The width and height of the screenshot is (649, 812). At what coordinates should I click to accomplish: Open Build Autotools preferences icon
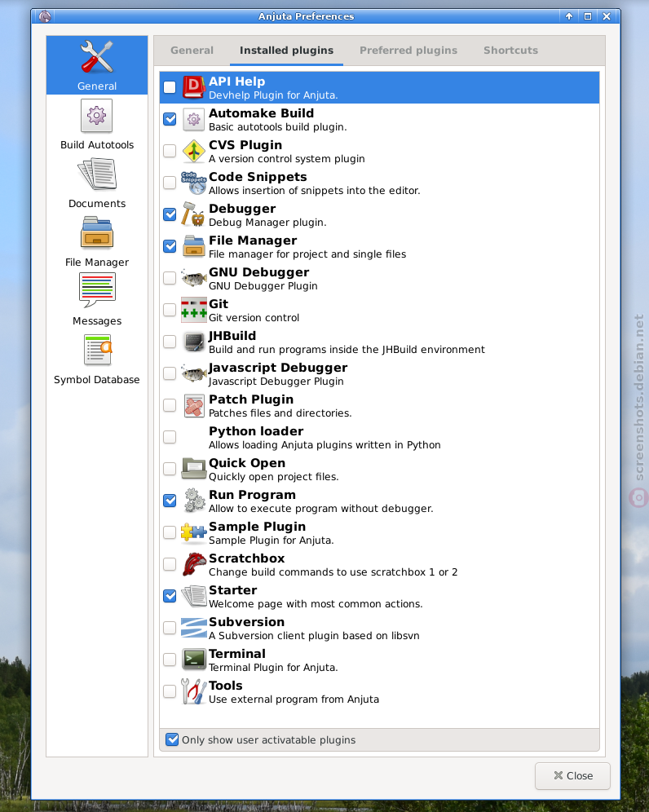pyautogui.click(x=97, y=116)
